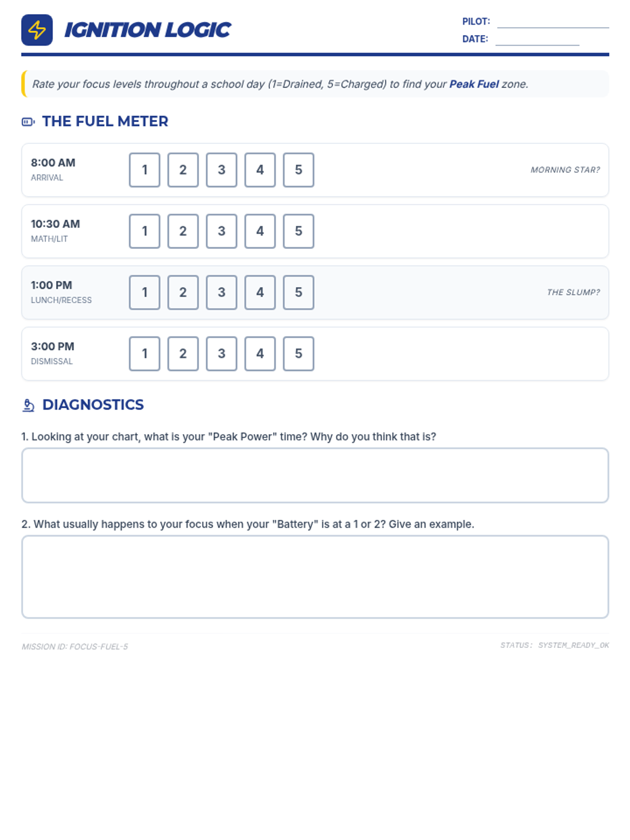The image size is (630, 840).
Task: Click the bold Peak Fuel text
Action: [474, 85]
